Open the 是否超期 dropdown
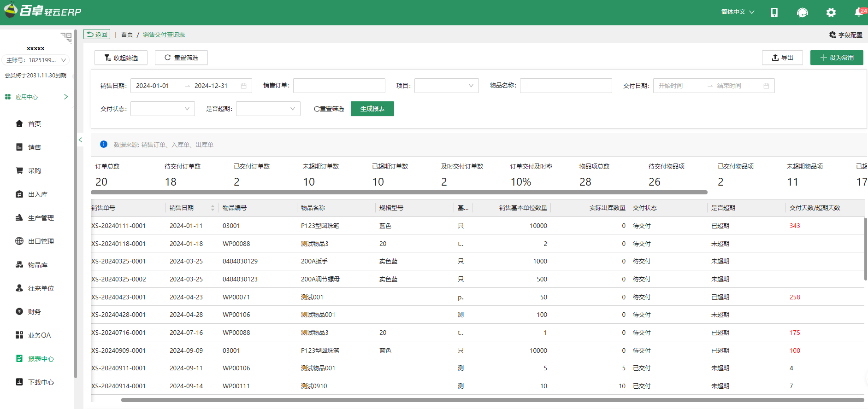The height and width of the screenshot is (409, 868). [268, 109]
